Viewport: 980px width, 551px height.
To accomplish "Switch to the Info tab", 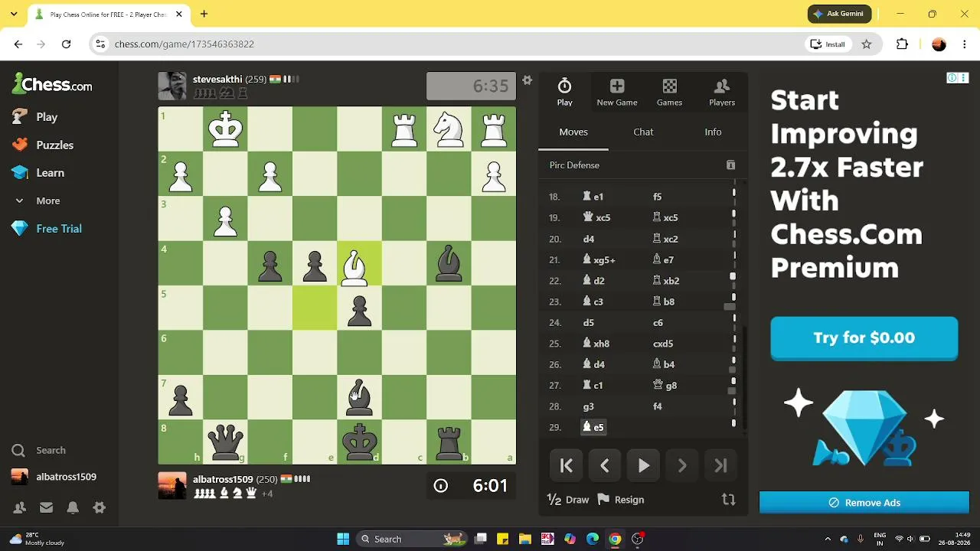I will tap(713, 132).
